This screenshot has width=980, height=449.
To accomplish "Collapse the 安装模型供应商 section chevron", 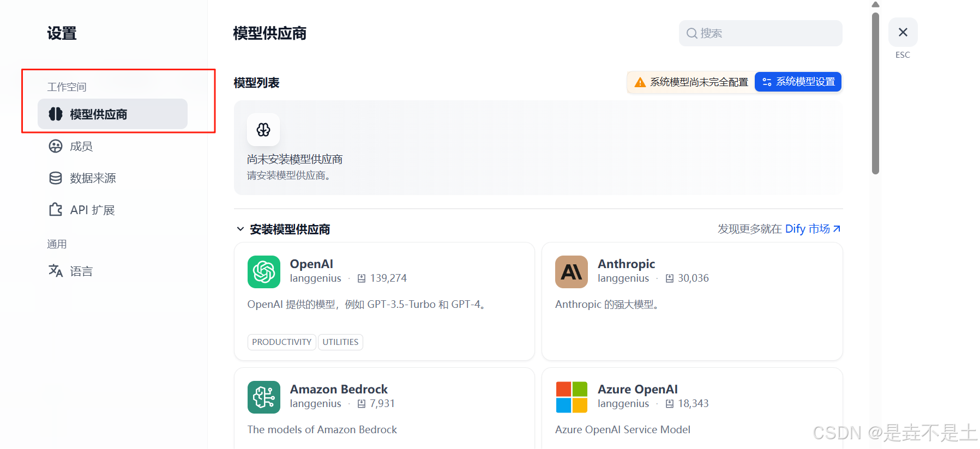I will (240, 229).
